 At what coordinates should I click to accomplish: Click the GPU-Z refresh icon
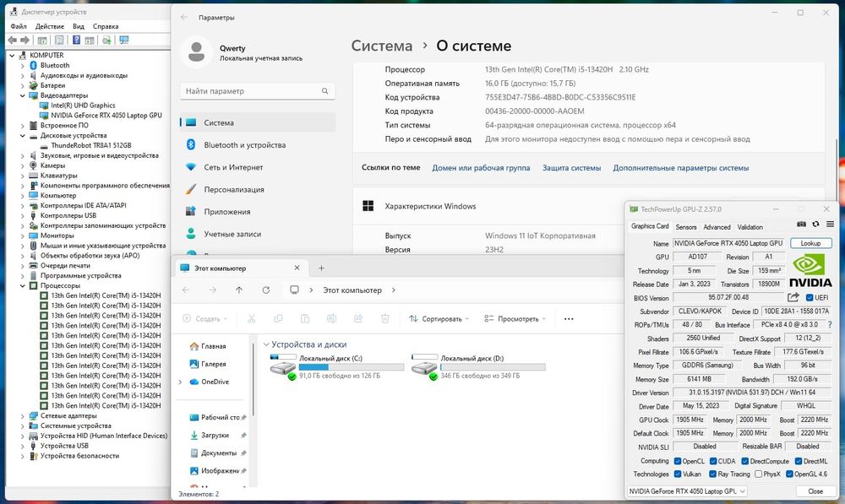tap(815, 224)
